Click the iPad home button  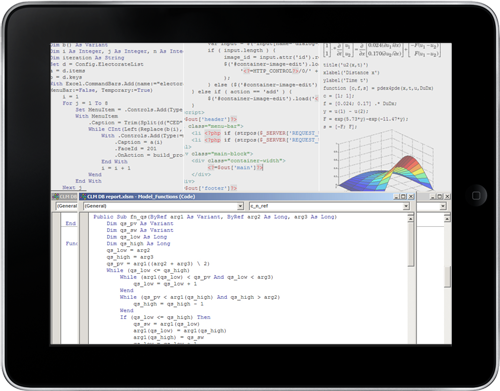click(x=476, y=196)
